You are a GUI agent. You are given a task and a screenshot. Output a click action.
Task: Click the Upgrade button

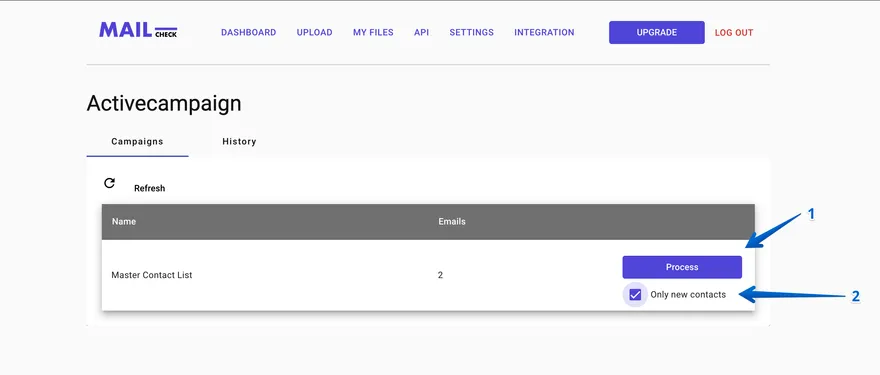(657, 33)
